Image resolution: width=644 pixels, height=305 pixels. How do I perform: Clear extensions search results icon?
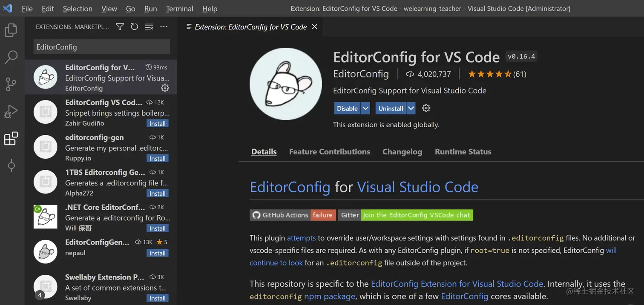(x=149, y=27)
